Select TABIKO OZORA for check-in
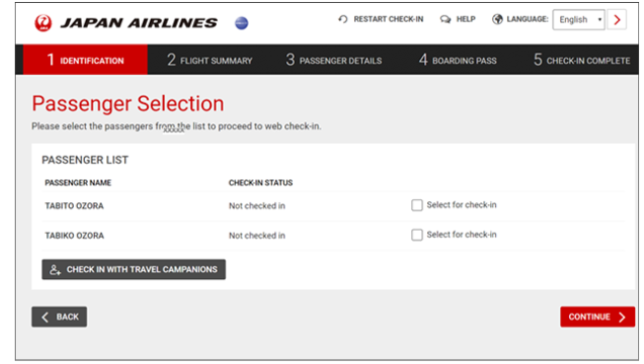 pos(417,235)
